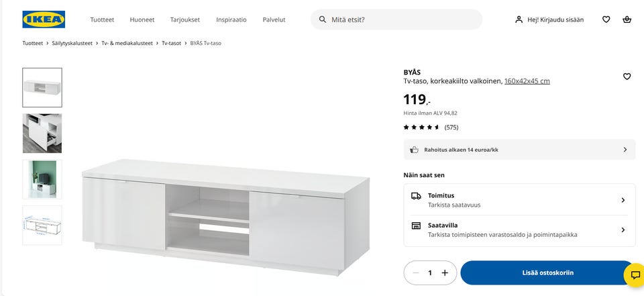The image size is (644, 296).
Task: Open the 160x42x45 cm size link
Action: click(527, 81)
